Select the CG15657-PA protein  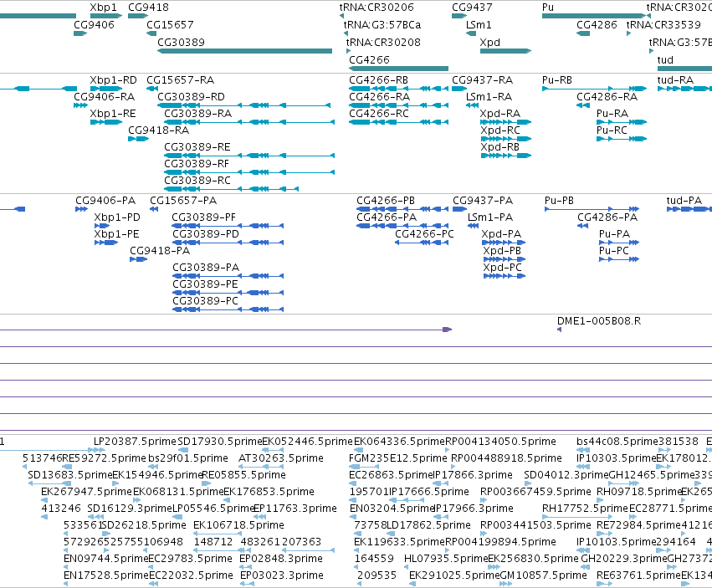(154, 209)
